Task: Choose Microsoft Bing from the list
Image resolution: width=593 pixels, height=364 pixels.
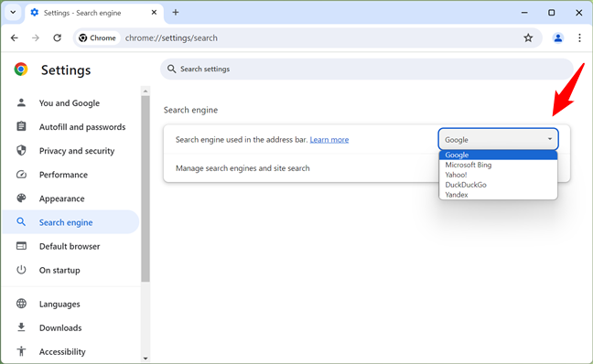Action: coord(498,165)
